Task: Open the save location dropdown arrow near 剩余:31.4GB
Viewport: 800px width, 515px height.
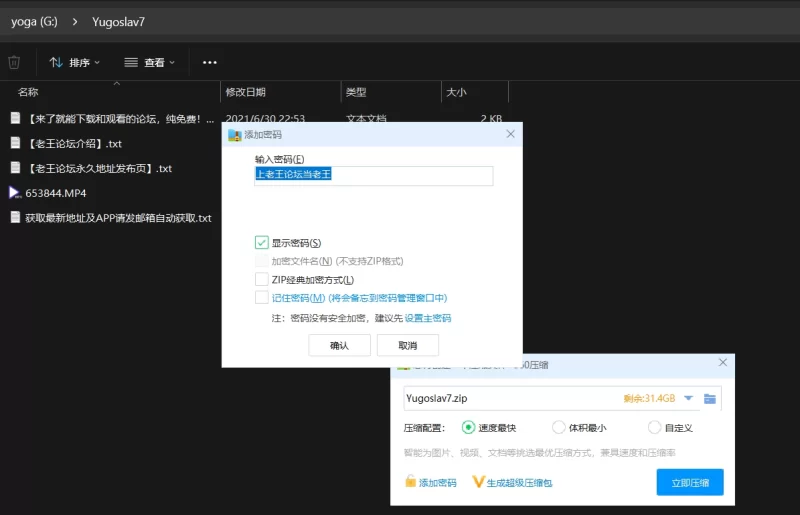Action: (x=688, y=399)
